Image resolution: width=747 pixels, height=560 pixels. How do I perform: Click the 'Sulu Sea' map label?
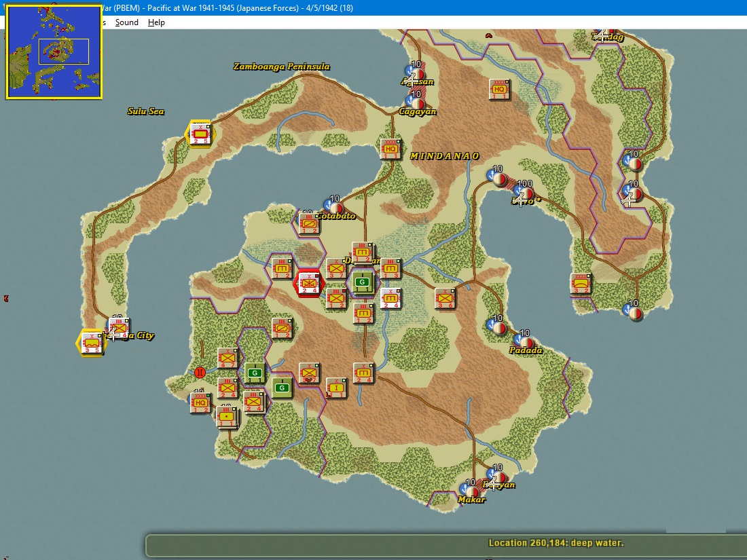tap(146, 111)
